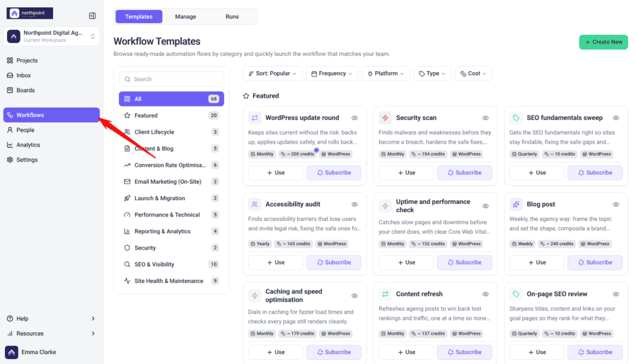Click the Security scan bolt icon
638x364 pixels.
coord(385,118)
